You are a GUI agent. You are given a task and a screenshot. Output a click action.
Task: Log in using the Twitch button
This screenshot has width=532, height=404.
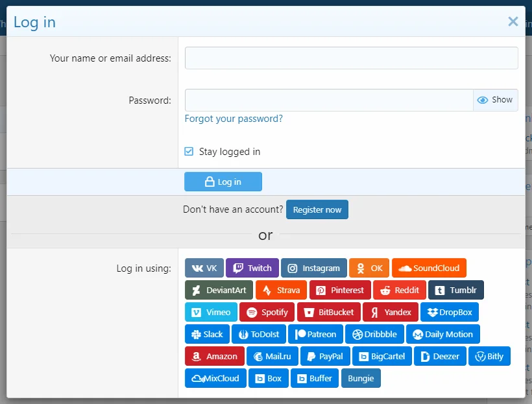[252, 268]
